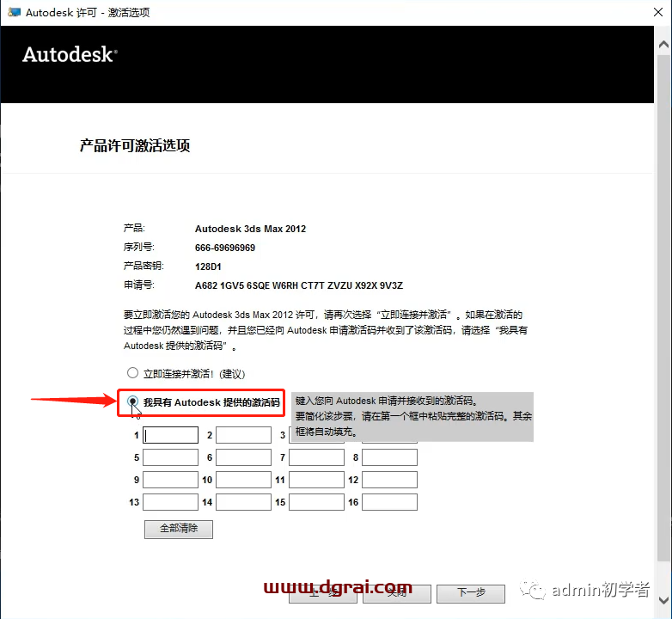Image resolution: width=672 pixels, height=619 pixels.
Task: Click the 下一步 (Next) button
Action: click(x=471, y=593)
